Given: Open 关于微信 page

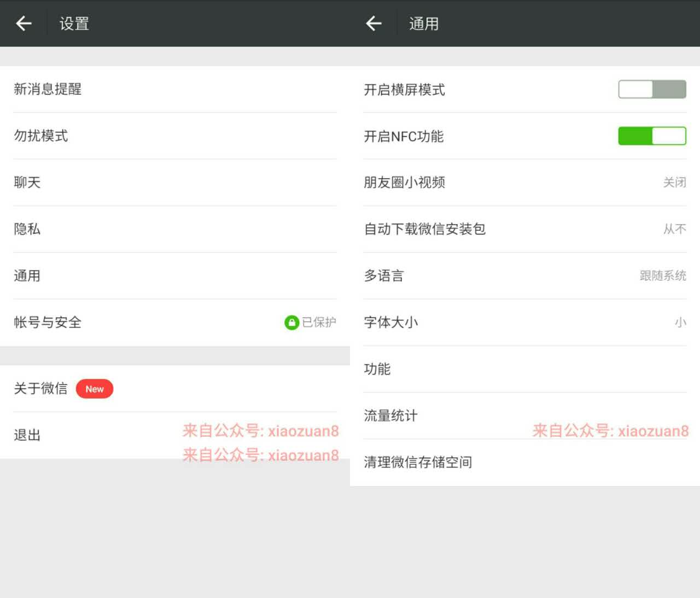Looking at the screenshot, I should [41, 389].
